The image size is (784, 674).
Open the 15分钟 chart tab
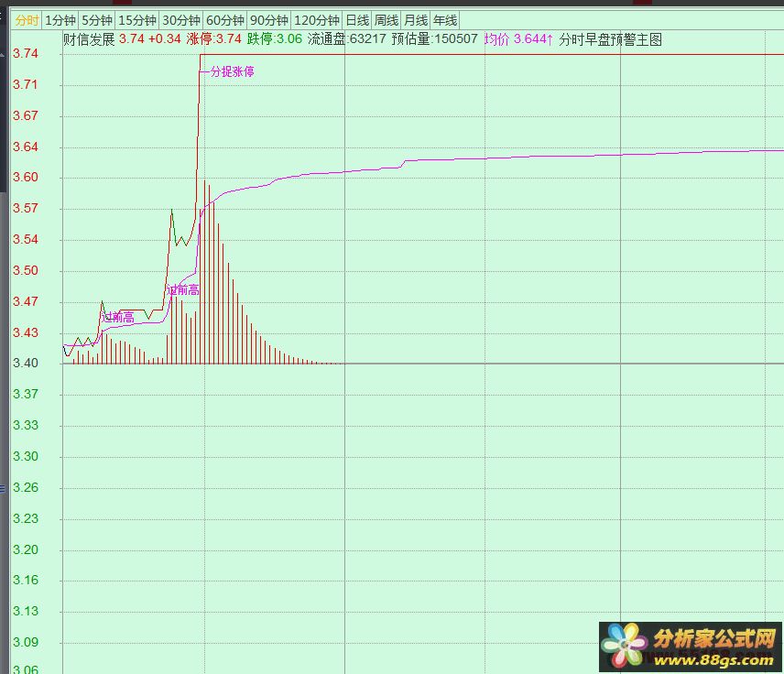(x=137, y=20)
